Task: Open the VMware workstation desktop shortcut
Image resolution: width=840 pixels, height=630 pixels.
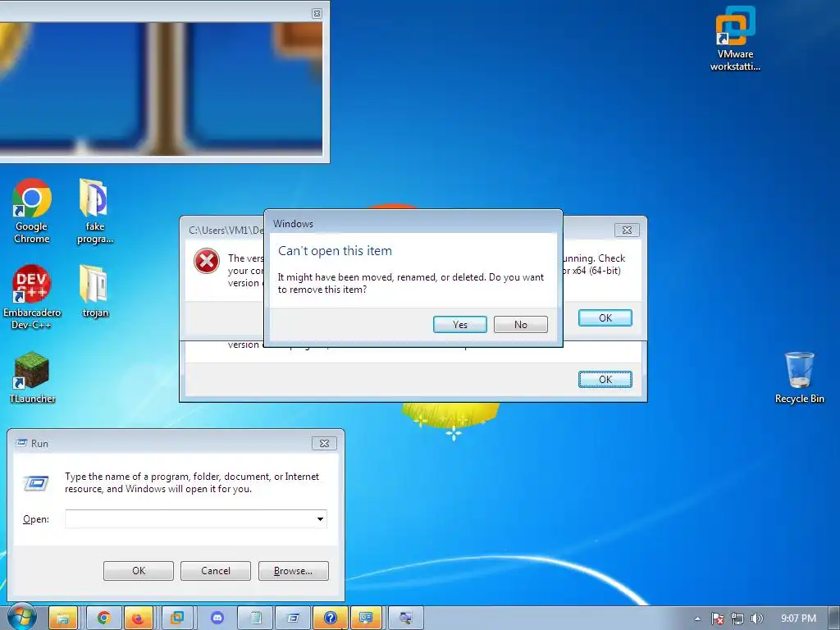Action: [x=735, y=39]
